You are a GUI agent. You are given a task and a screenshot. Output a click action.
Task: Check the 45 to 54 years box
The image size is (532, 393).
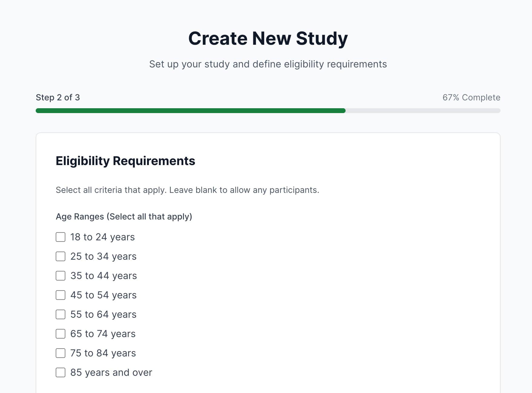[x=60, y=295]
